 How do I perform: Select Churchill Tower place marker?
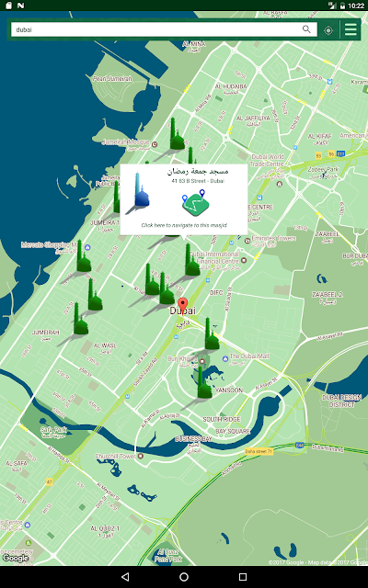141,456
